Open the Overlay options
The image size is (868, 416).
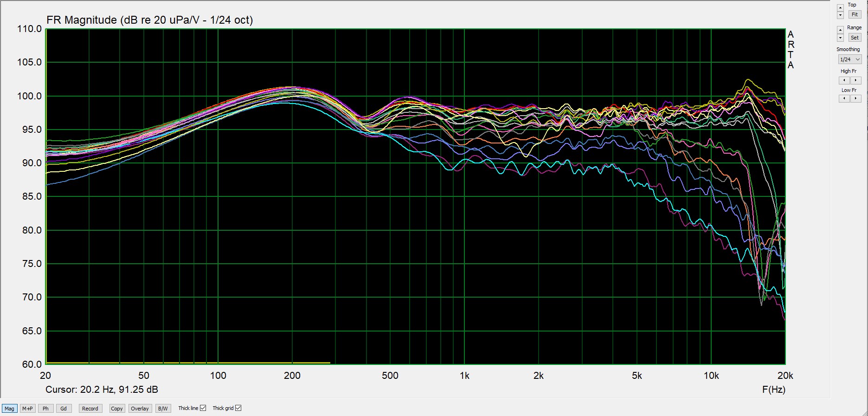point(140,409)
